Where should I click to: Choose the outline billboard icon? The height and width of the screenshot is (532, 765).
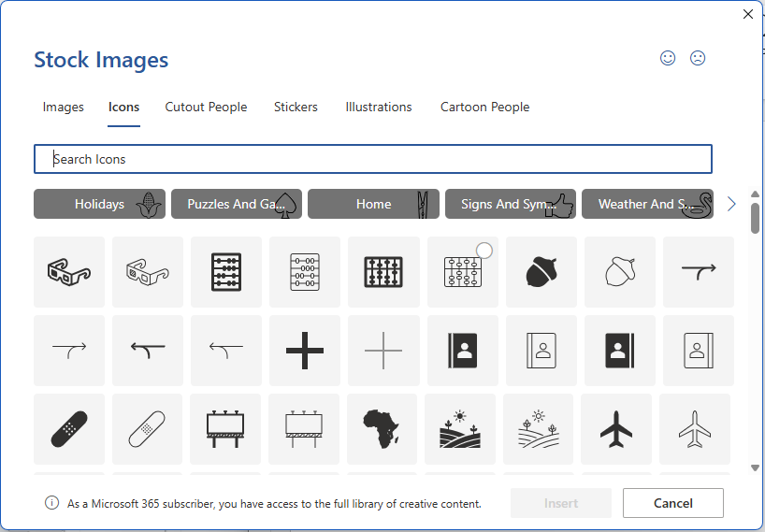[303, 428]
